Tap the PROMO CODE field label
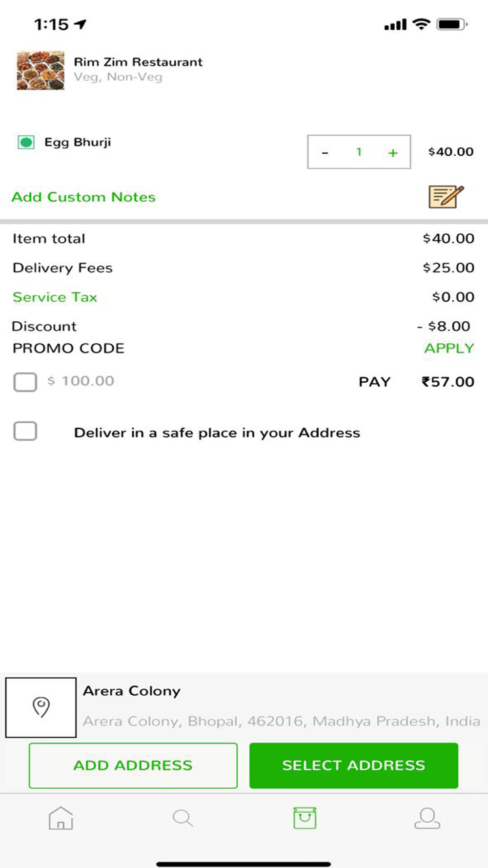 (68, 348)
